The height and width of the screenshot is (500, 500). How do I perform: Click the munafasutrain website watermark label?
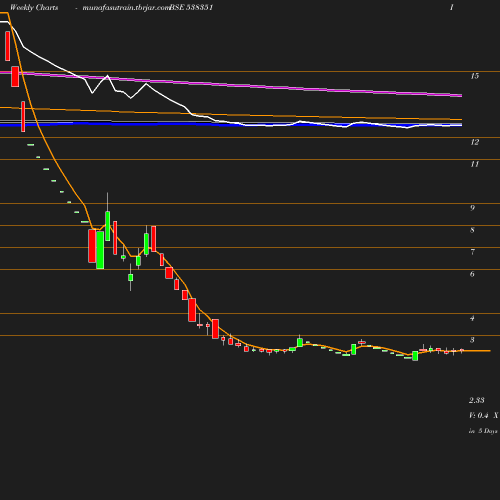[126, 8]
